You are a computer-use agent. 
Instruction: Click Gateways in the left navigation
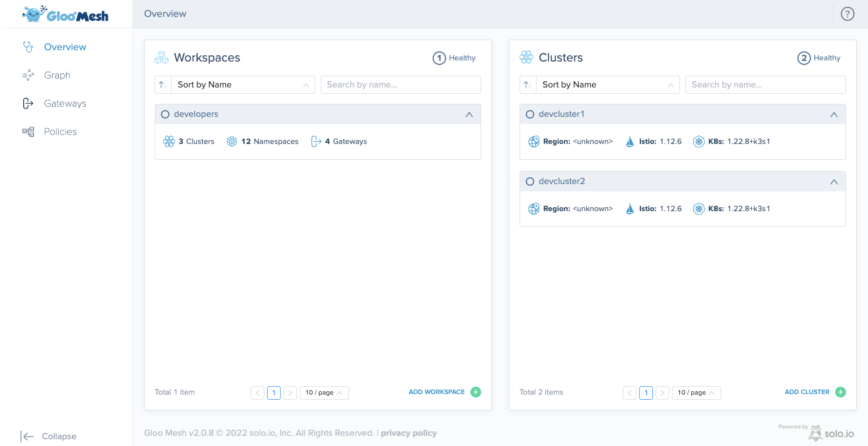(x=65, y=103)
